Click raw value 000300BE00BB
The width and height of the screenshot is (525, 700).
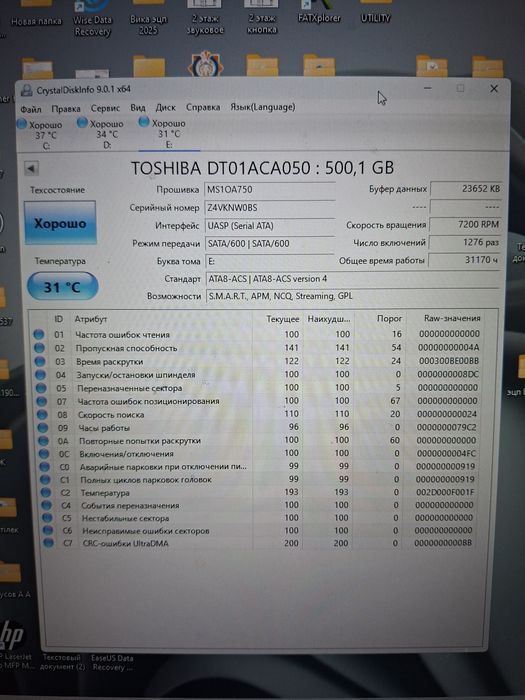pyautogui.click(x=448, y=361)
